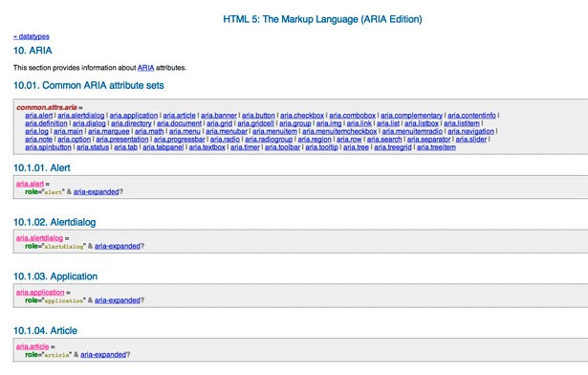
Task: Follow the aria.dialog link
Action: (x=89, y=123)
